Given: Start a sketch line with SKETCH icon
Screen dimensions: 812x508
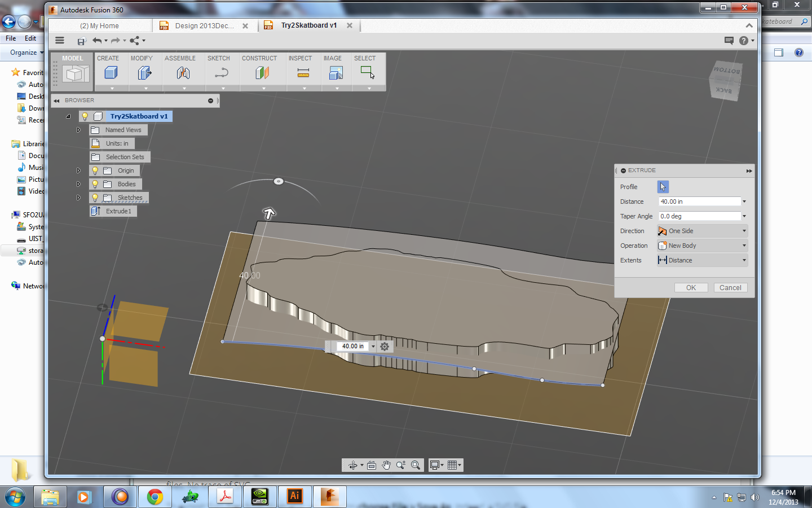Looking at the screenshot, I should [x=222, y=73].
